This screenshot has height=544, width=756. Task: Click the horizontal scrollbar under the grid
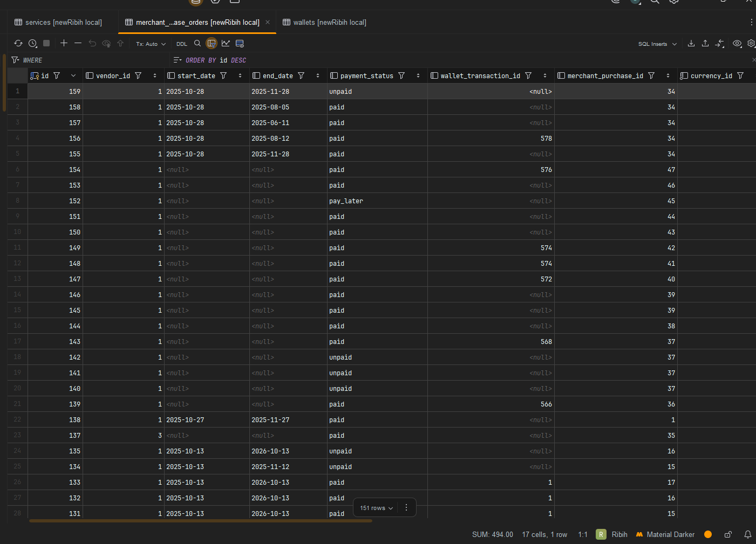click(x=201, y=521)
